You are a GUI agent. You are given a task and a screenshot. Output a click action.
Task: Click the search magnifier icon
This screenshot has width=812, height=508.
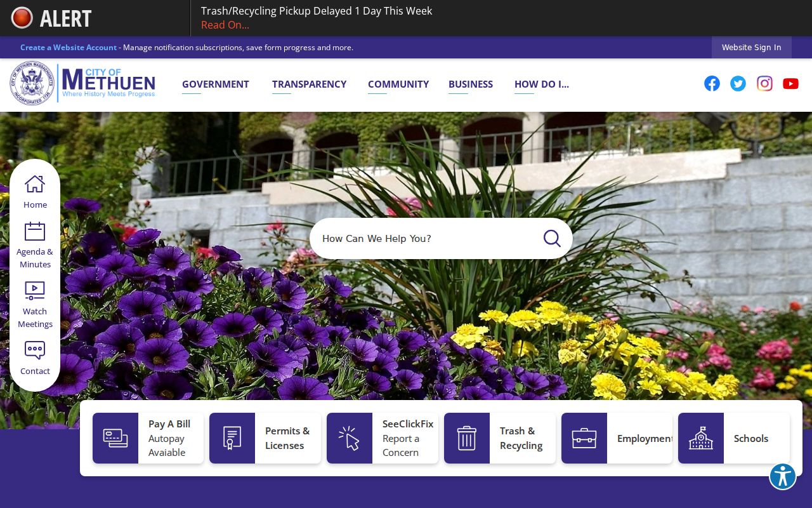click(x=552, y=238)
